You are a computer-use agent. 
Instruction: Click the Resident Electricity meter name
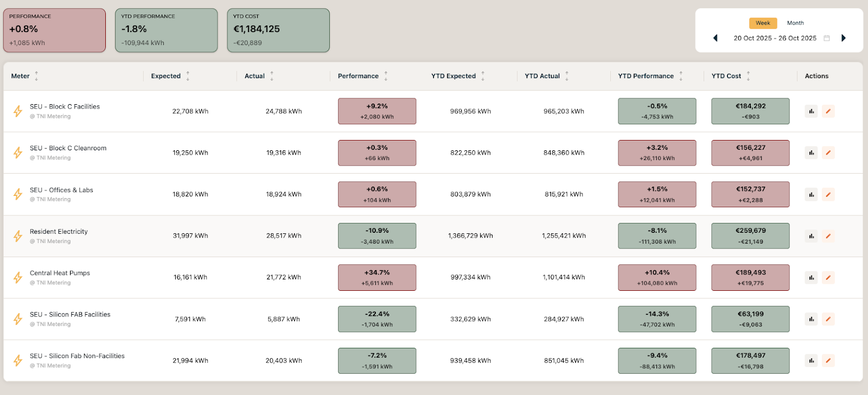(59, 232)
